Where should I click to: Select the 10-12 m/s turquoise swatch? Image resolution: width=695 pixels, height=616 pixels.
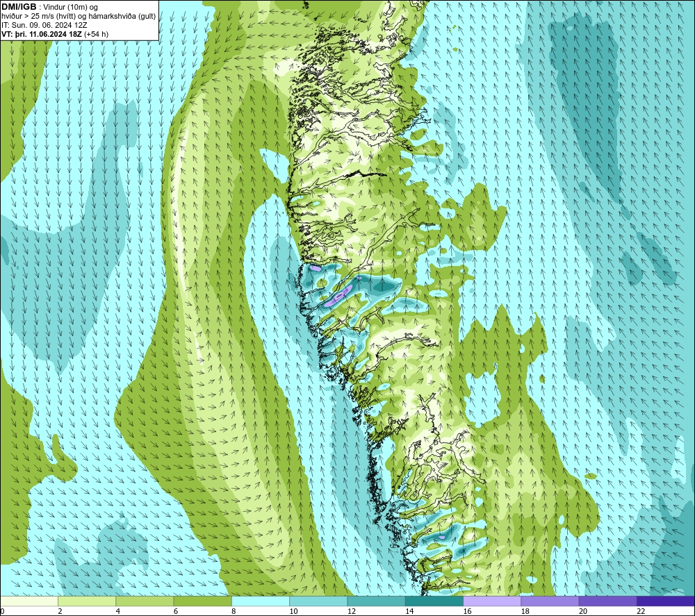(x=318, y=601)
